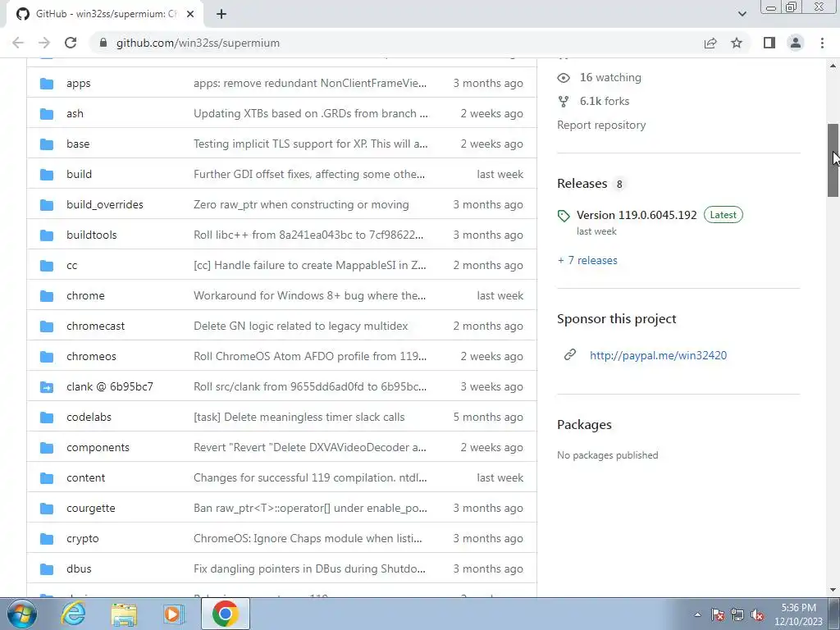840x630 pixels.
Task: Open the Windows Start menu
Action: tap(21, 614)
